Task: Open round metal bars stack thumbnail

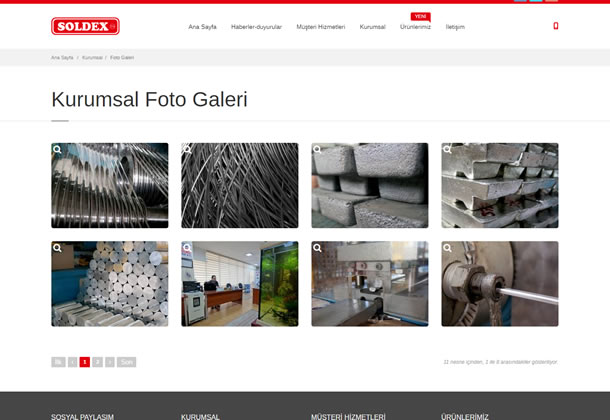Action: pos(110,284)
